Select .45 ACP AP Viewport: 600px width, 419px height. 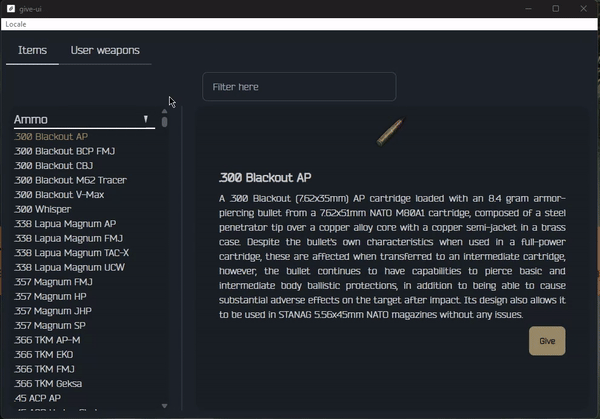tap(38, 398)
